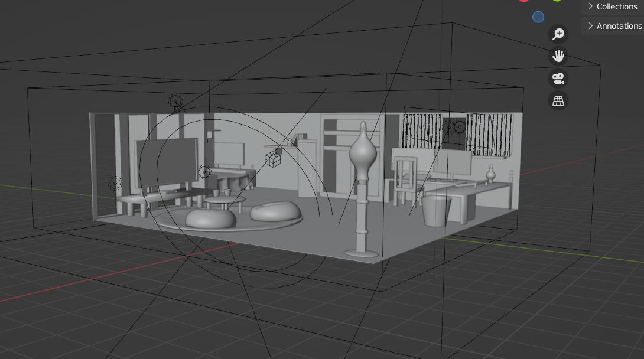Click the zoom view magnifier icon

tap(558, 34)
